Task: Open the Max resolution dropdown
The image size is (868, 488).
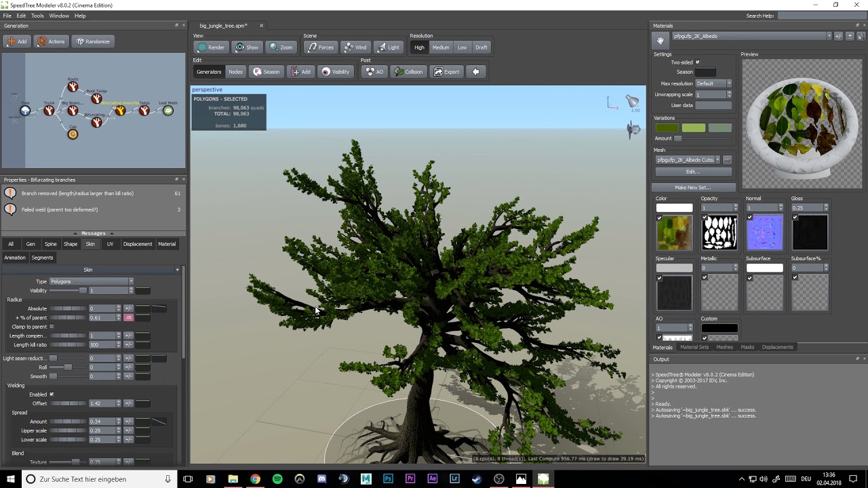Action: (713, 83)
